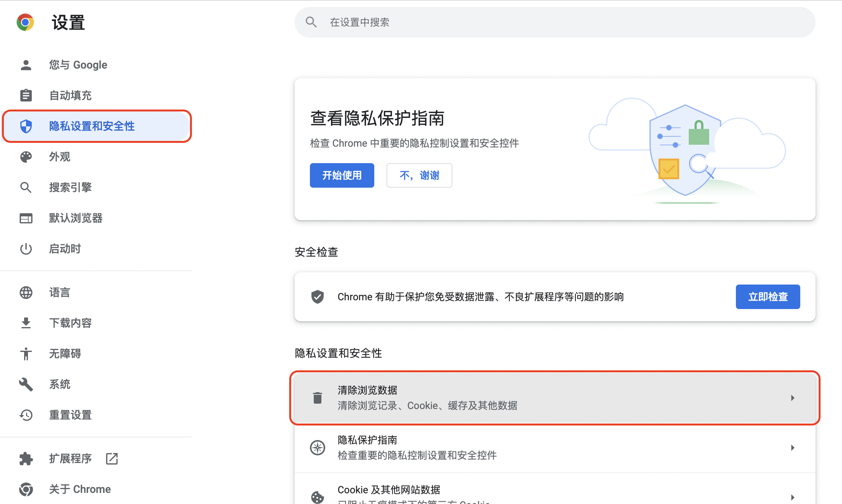Click the person icon for 您与 Google
842x504 pixels.
(26, 65)
